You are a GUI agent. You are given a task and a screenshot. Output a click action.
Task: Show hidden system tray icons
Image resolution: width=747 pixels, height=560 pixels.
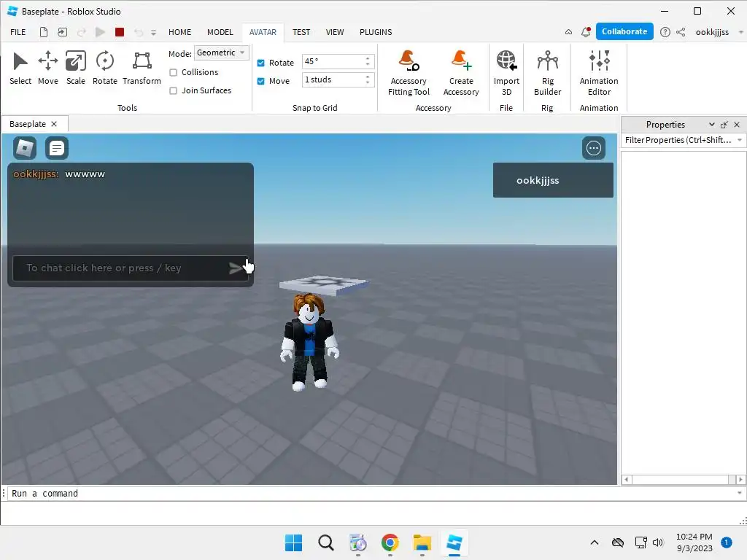click(594, 542)
